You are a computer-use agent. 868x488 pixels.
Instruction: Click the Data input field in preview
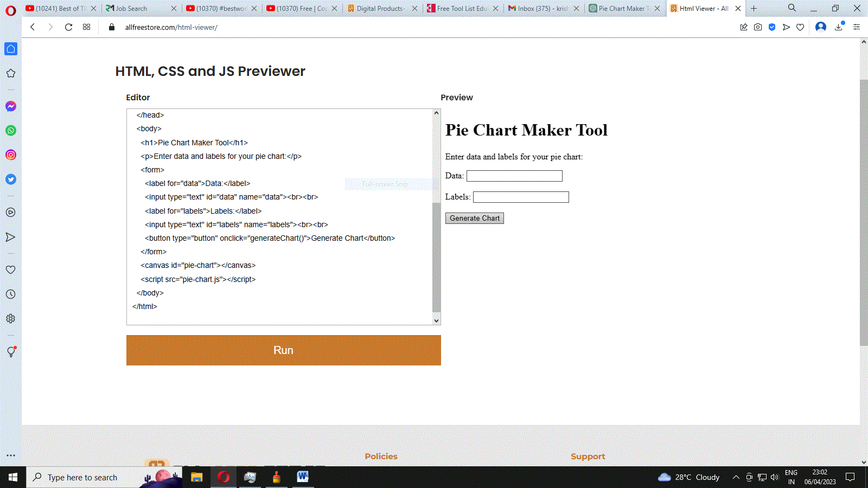click(x=514, y=176)
